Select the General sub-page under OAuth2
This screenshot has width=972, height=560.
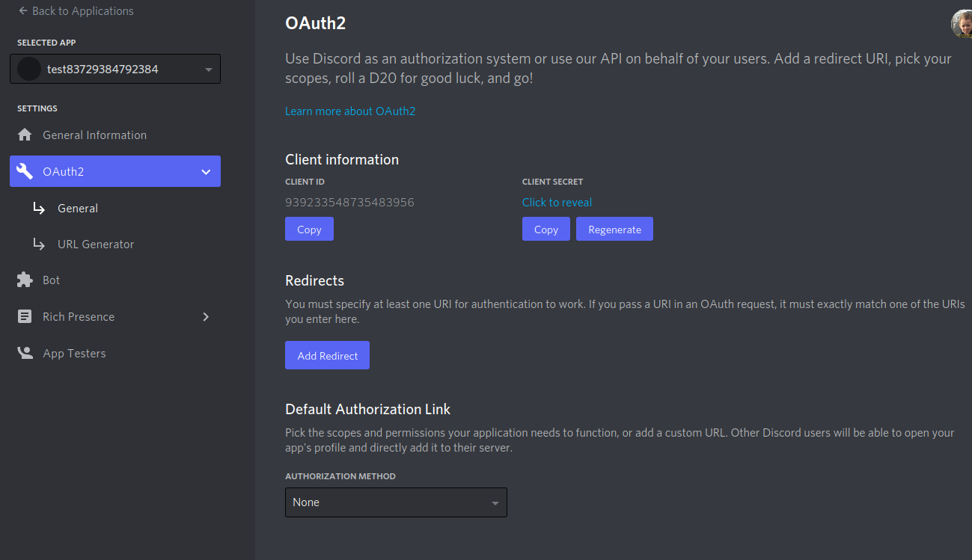[78, 208]
